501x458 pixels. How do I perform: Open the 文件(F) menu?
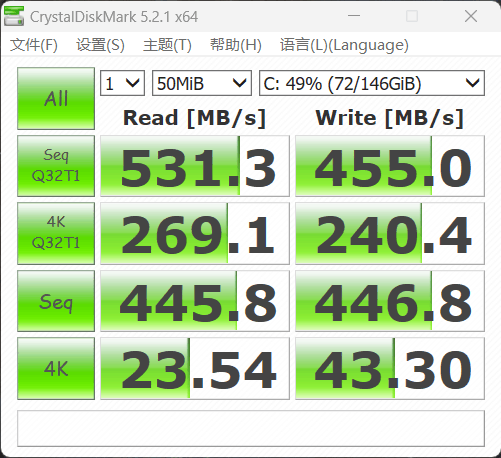click(x=34, y=45)
